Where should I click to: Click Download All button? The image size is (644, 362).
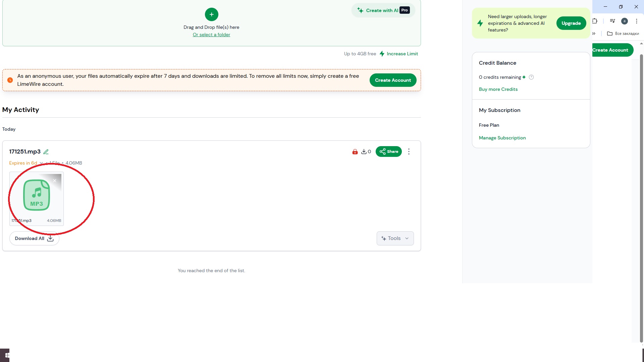34,239
